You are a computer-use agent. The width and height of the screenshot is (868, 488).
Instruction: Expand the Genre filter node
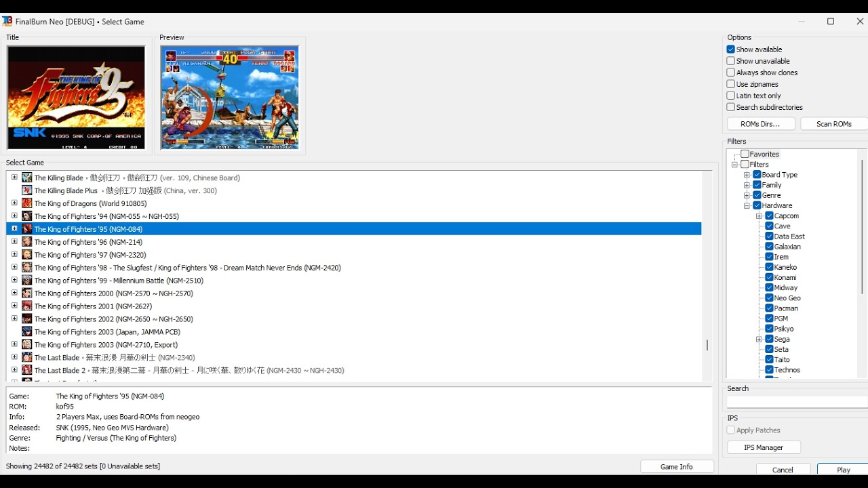[x=747, y=195]
